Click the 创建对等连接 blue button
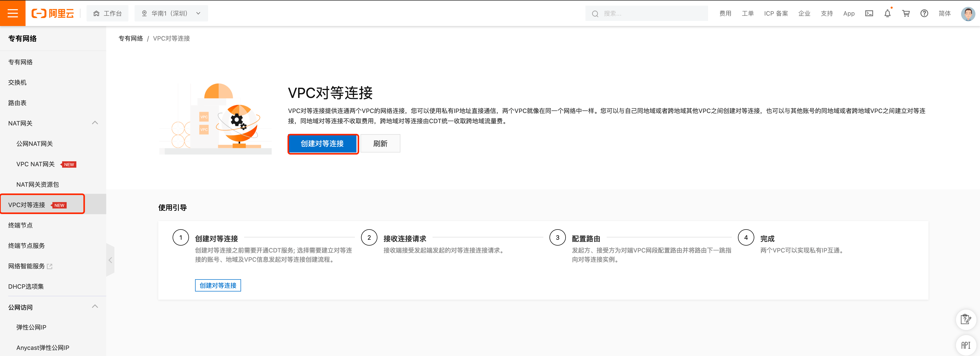Viewport: 980px width, 356px height. (322, 144)
